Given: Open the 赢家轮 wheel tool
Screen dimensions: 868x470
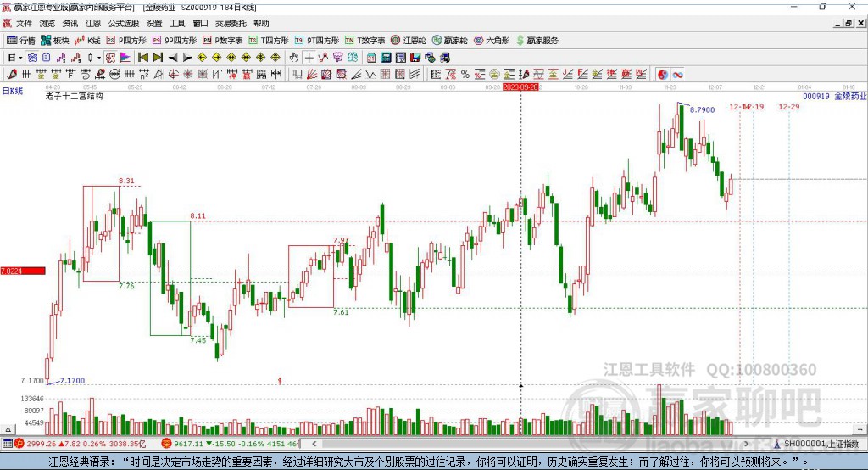Looking at the screenshot, I should click(x=449, y=41).
